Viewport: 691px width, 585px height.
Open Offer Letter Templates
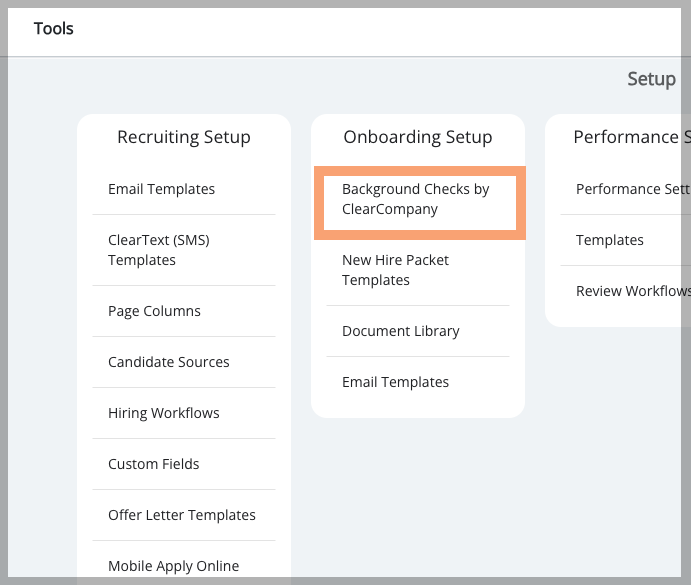[181, 515]
